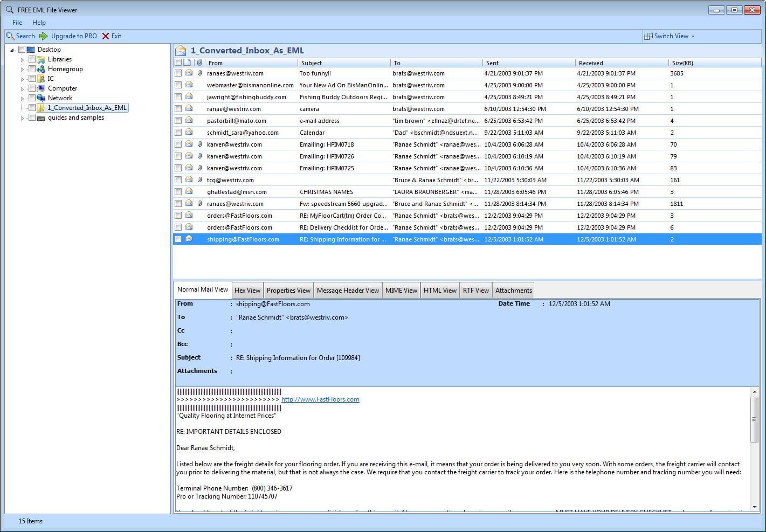The image size is (766, 532).
Task: Click the message body scrollbar down arrow
Action: point(754,507)
